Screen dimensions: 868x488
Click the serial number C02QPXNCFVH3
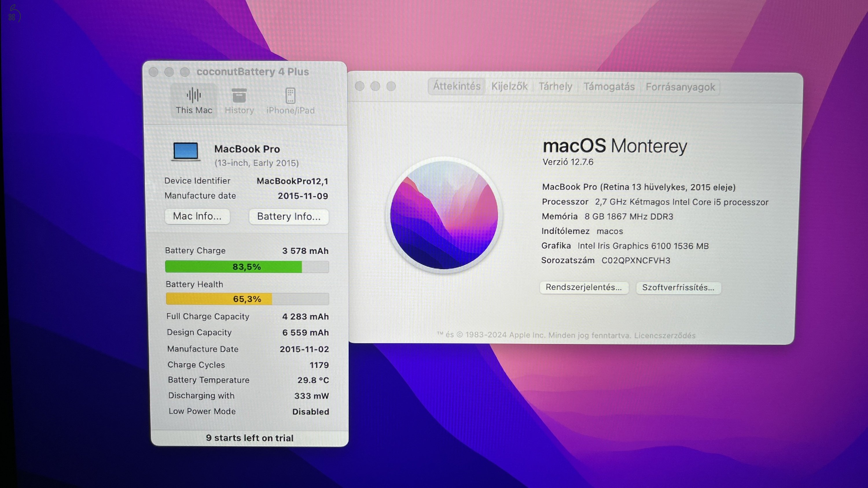point(636,260)
